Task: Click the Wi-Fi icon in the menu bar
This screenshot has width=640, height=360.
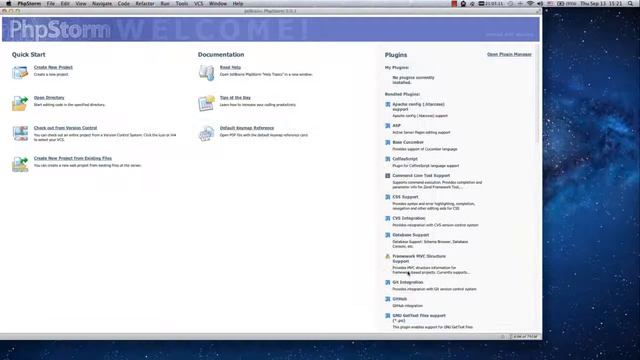Action: point(530,4)
